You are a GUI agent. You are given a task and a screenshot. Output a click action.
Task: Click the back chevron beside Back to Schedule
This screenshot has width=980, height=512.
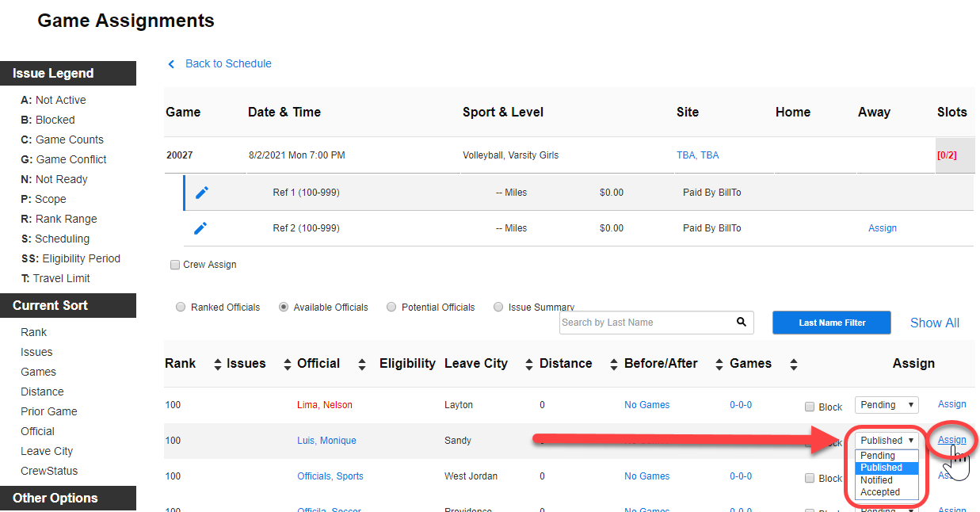[x=171, y=63]
